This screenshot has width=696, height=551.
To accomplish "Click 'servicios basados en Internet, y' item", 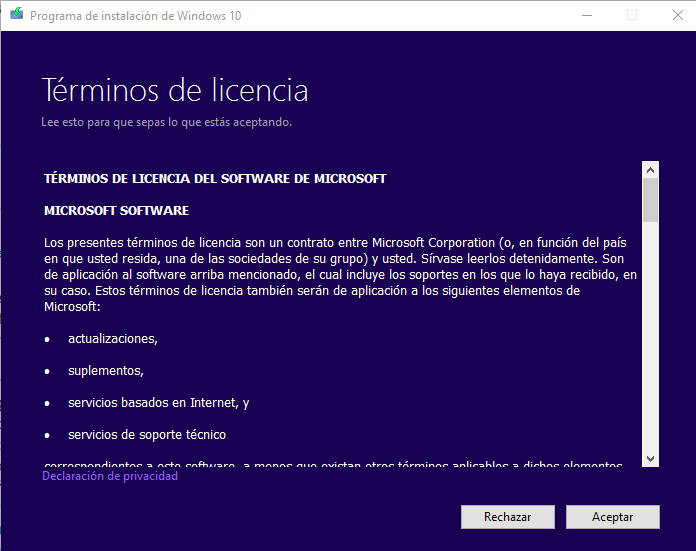I will point(158,403).
